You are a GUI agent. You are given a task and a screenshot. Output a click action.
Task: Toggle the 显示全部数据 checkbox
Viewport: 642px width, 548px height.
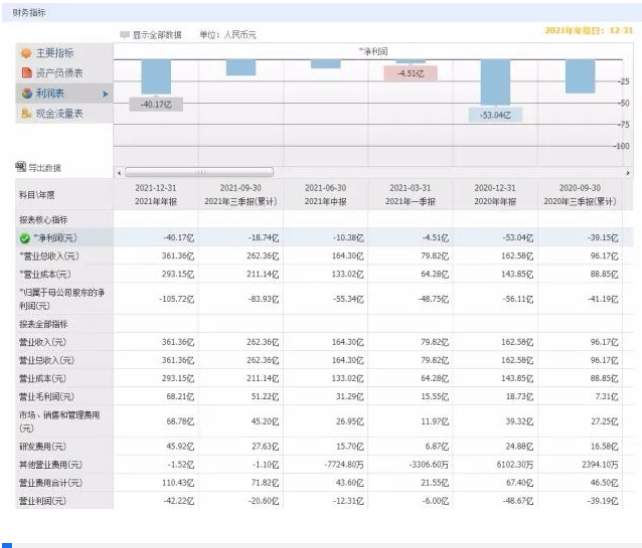(124, 34)
